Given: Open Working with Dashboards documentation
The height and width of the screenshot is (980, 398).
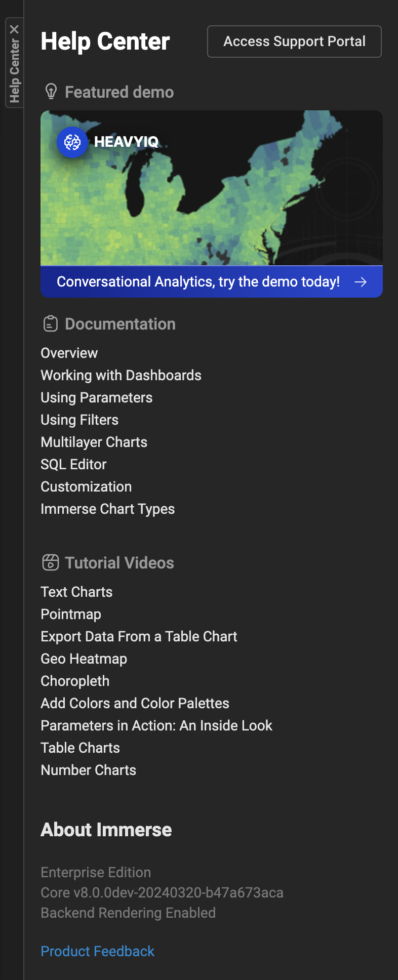Looking at the screenshot, I should (x=121, y=375).
